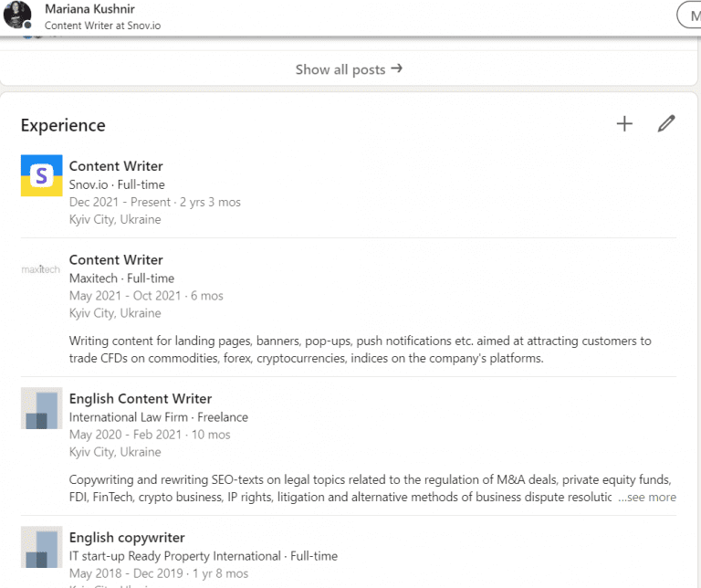Click SEO-texts legal topics description
Viewport: 701px width, 588px height.
pos(371,488)
